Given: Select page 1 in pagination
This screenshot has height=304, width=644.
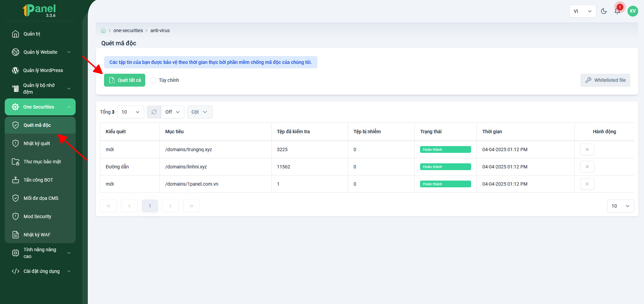Looking at the screenshot, I should (x=150, y=206).
